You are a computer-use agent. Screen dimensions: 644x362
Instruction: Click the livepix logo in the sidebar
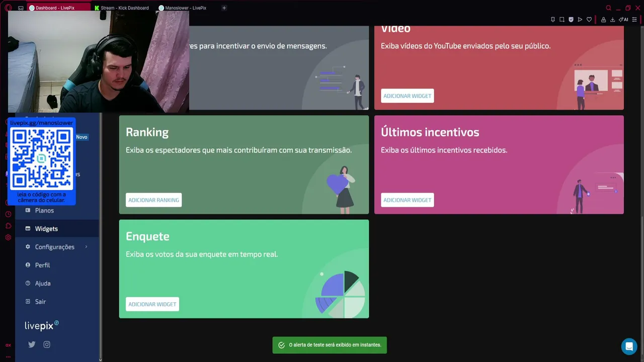click(42, 325)
